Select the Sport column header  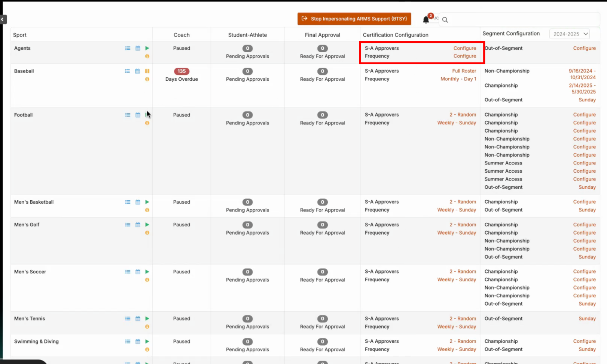20,35
